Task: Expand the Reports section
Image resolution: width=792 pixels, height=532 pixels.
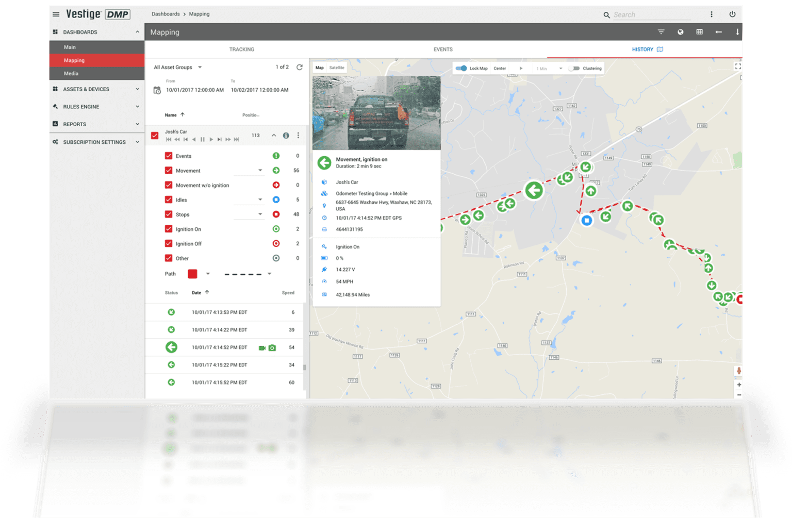Action: pyautogui.click(x=96, y=124)
